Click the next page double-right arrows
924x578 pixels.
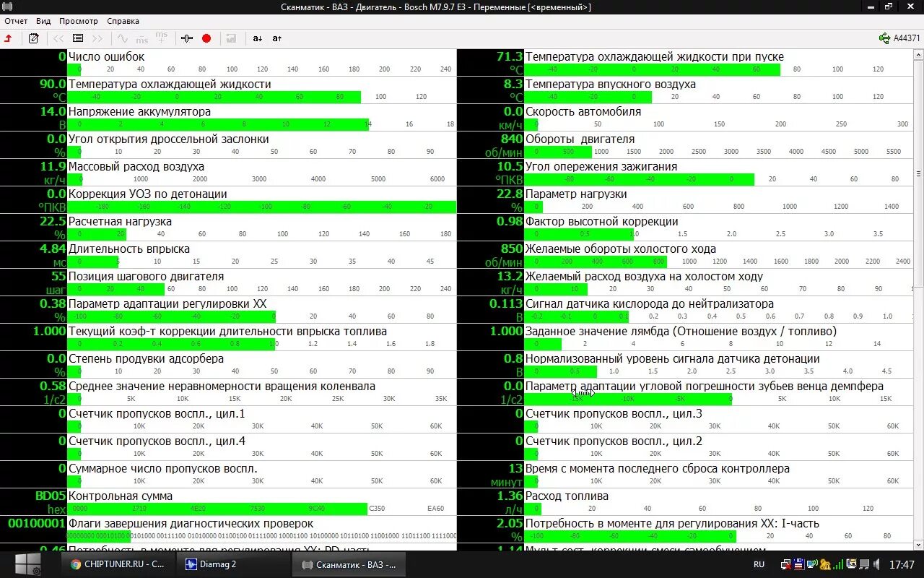click(97, 38)
